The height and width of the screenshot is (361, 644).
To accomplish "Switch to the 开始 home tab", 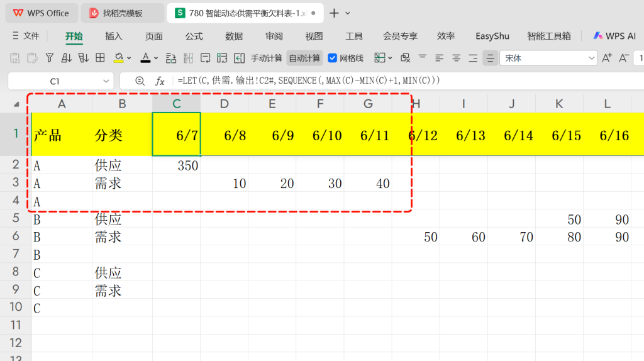I will [74, 36].
